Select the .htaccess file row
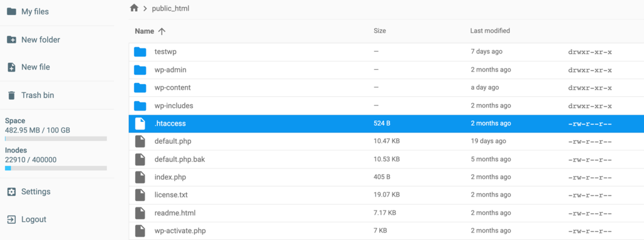Viewport: 644px width, 240px height. [386, 124]
